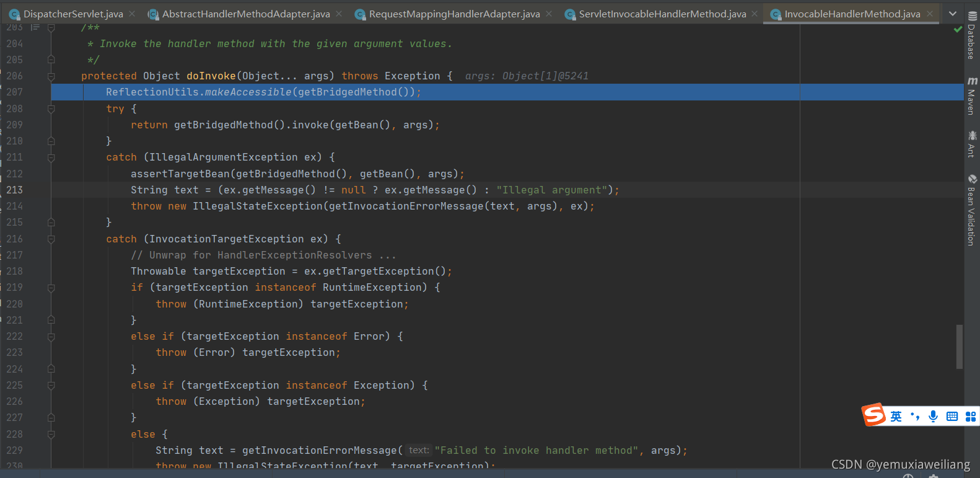Collapse the InvocationTargetException catch at line 216
This screenshot has width=980, height=478.
pyautogui.click(x=51, y=239)
